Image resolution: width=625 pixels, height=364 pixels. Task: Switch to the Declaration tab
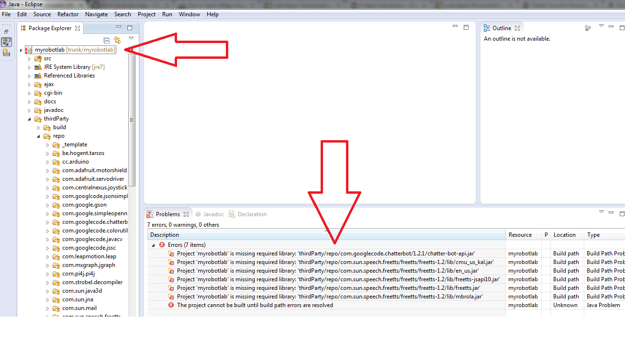[247, 214]
